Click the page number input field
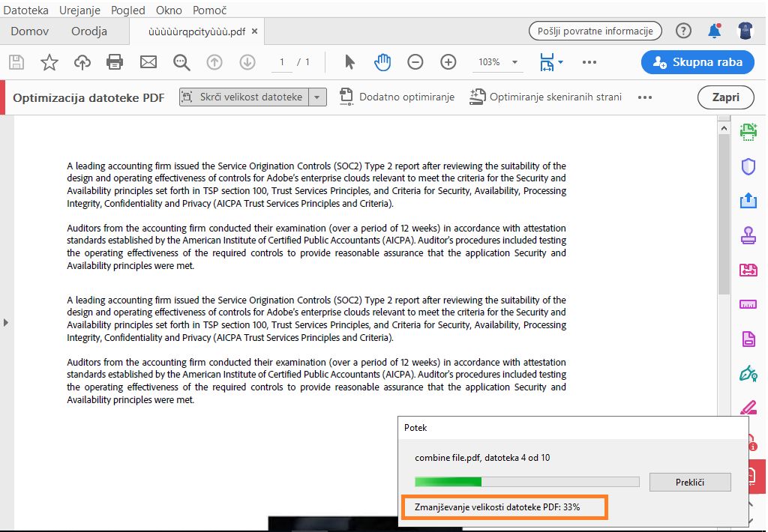Screen dimensions: 768x532 [281, 62]
